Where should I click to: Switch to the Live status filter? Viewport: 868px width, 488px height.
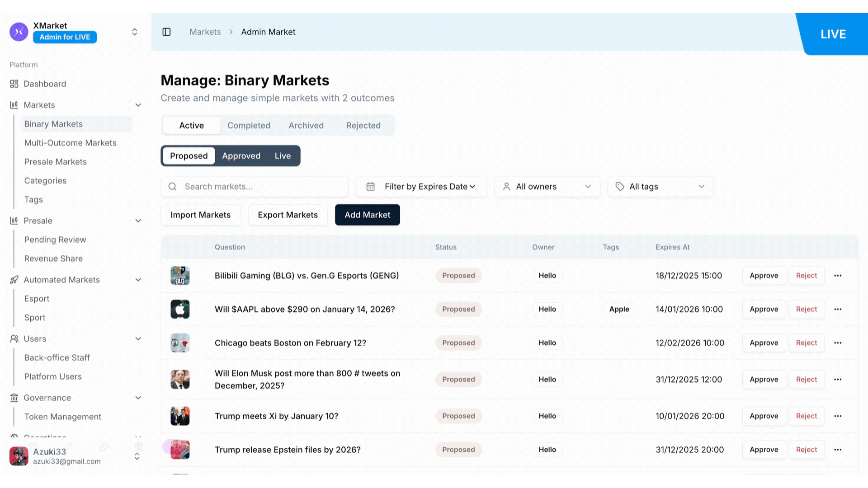click(x=283, y=156)
